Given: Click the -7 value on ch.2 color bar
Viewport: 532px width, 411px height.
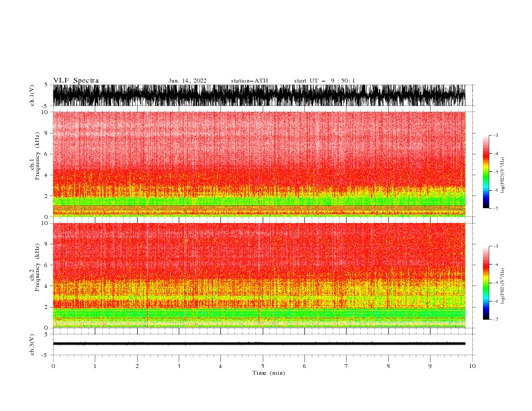Looking at the screenshot, I should click(495, 320).
